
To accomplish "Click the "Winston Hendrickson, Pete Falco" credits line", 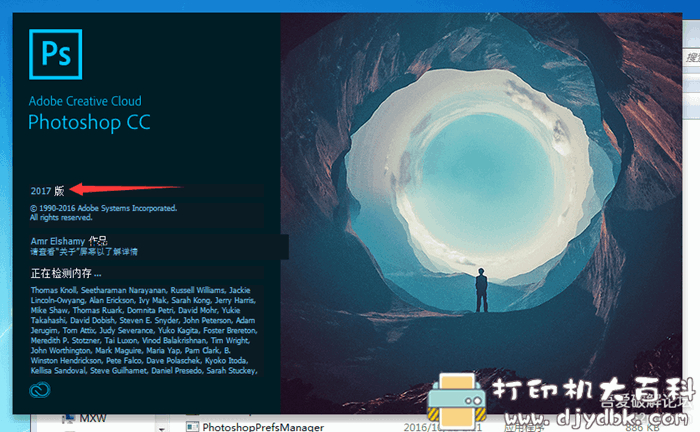I will [139, 361].
